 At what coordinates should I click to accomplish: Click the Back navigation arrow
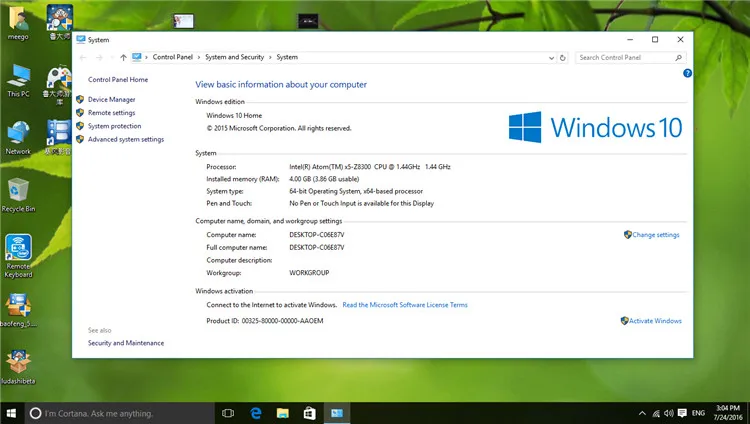click(x=83, y=57)
